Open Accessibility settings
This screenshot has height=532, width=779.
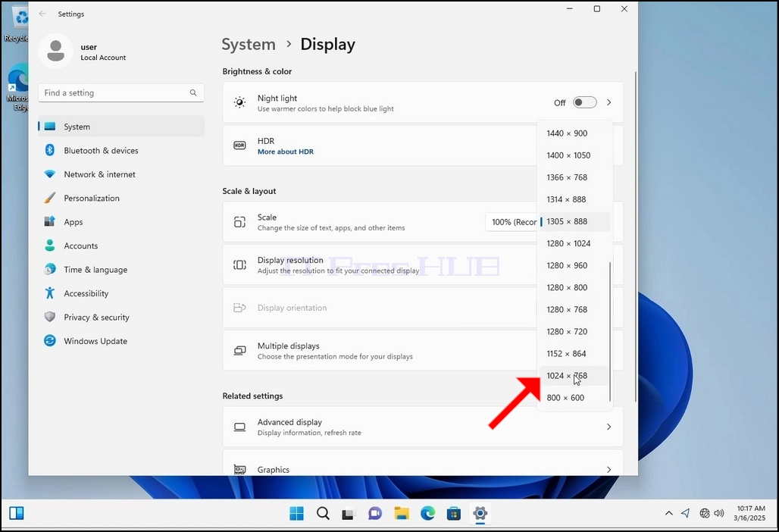coord(121,293)
